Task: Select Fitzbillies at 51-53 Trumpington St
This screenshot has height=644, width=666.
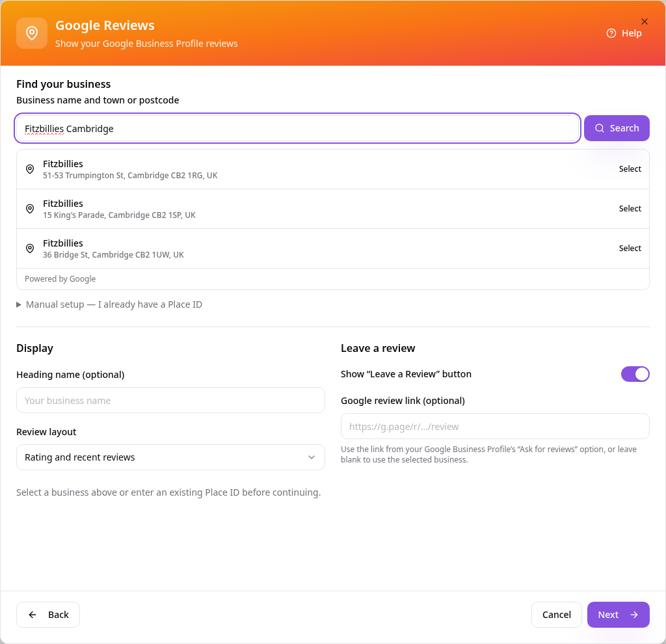Action: point(630,169)
